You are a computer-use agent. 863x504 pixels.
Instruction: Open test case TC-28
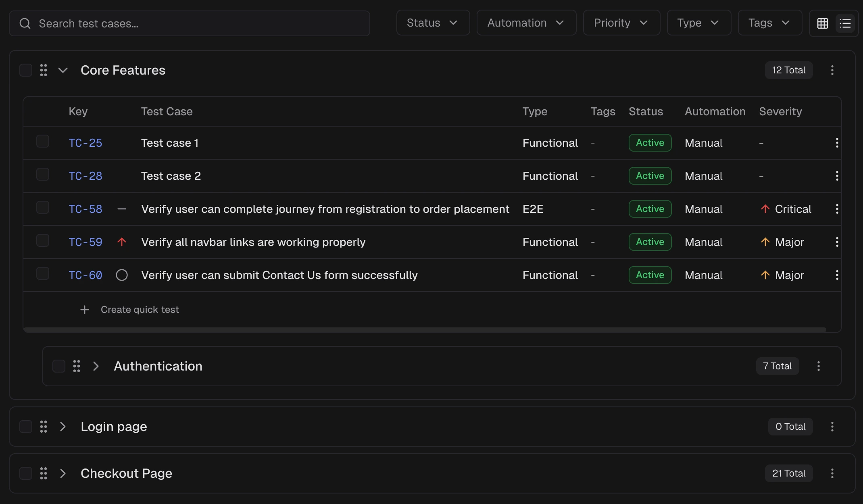[85, 176]
